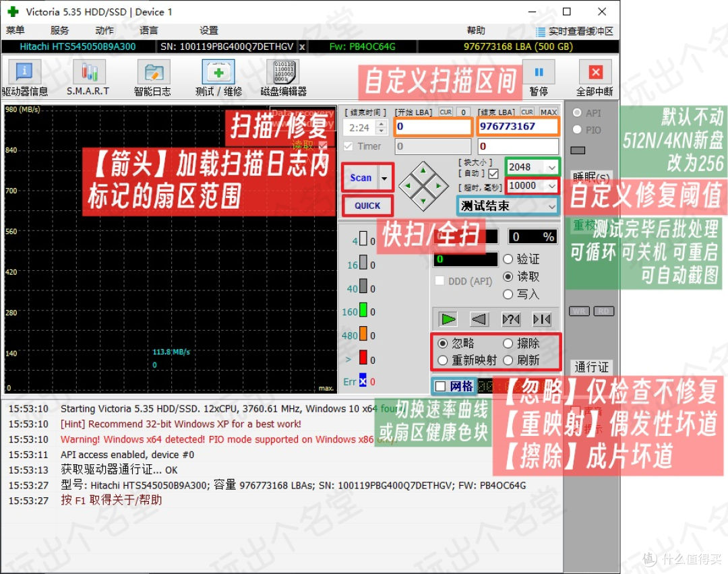Select the 读取 read radio button
This screenshot has width=728, height=574.
508,277
